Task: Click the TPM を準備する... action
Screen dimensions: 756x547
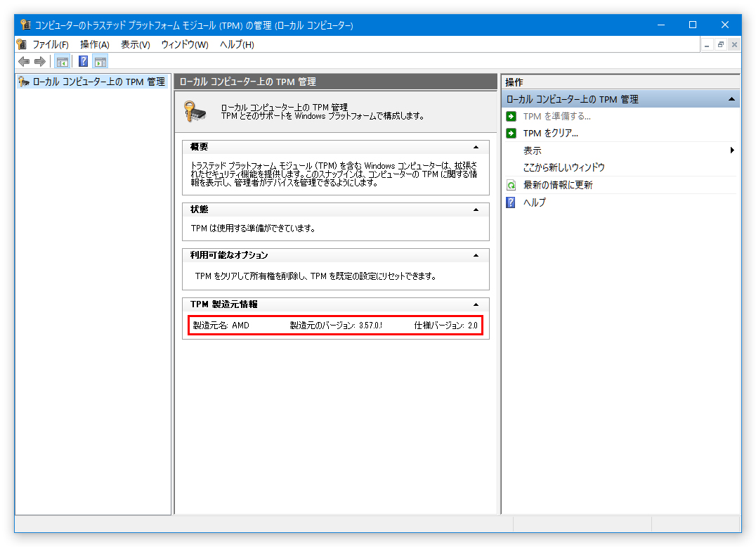Action: (557, 116)
